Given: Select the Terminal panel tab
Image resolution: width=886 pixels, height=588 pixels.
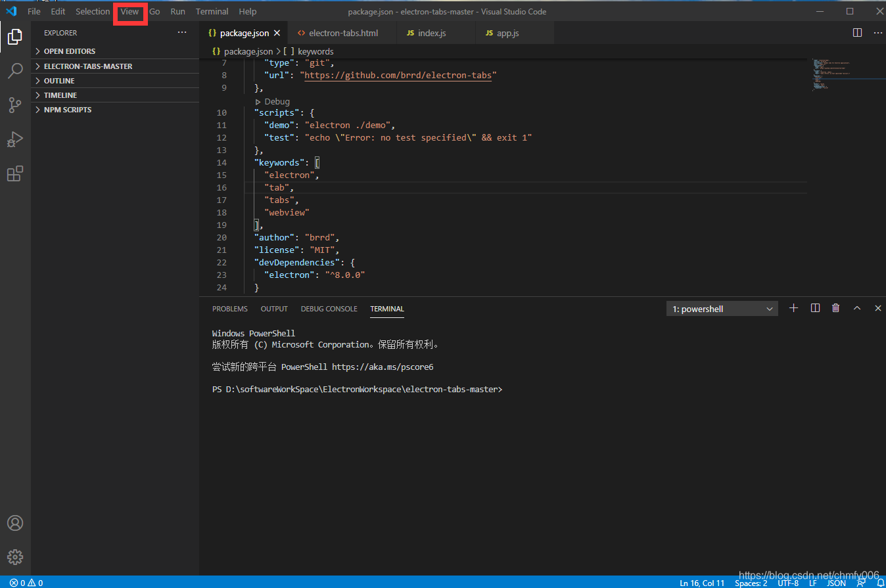Looking at the screenshot, I should tap(387, 309).
